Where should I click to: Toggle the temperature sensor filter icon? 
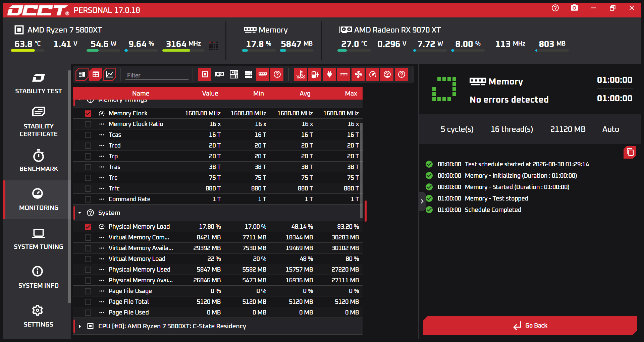[301, 74]
